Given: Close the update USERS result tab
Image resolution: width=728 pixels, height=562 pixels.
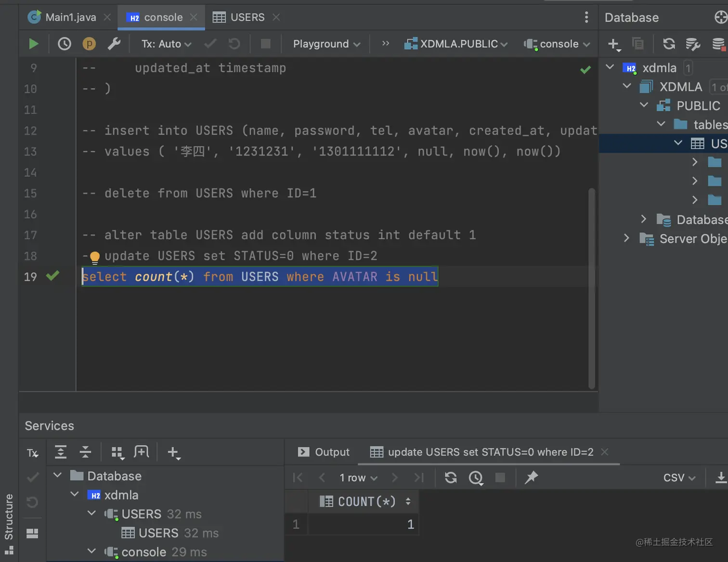Looking at the screenshot, I should (605, 452).
